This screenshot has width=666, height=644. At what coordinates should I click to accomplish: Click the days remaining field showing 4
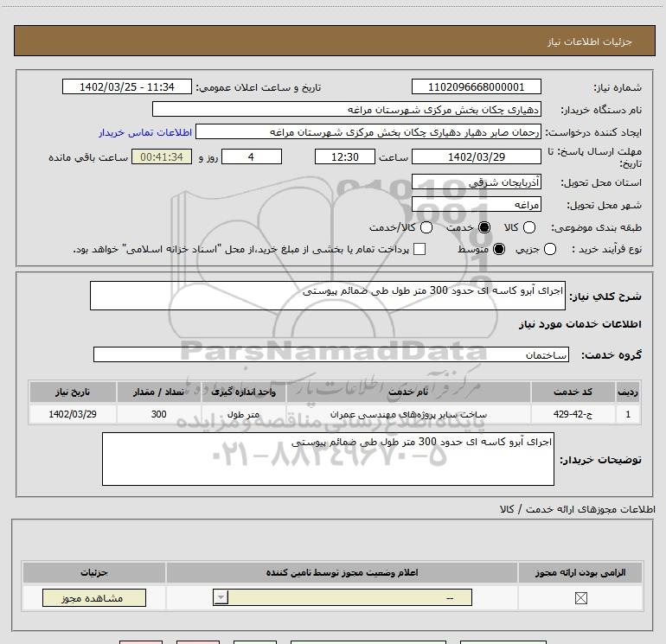pyautogui.click(x=252, y=156)
